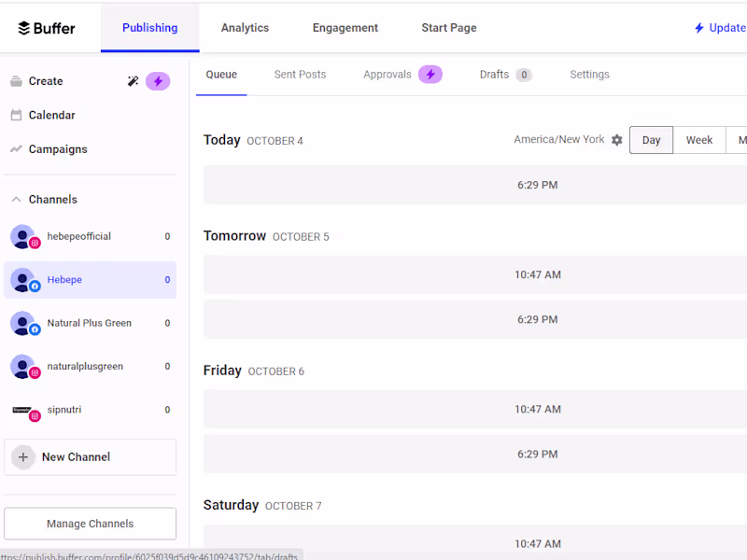Click the lightning badge next to Approvals
The image size is (747, 560).
pyautogui.click(x=430, y=75)
